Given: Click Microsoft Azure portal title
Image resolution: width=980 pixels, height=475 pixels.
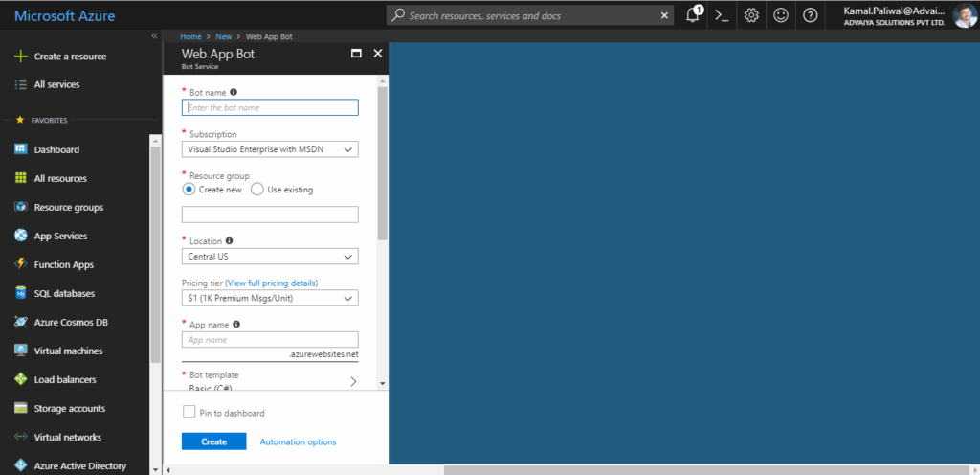Looking at the screenshot, I should tap(64, 15).
